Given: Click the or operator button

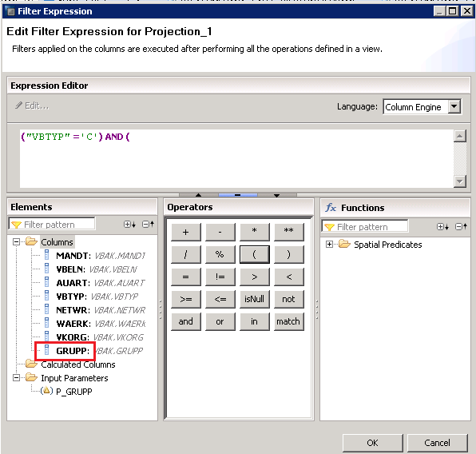Looking at the screenshot, I should [220, 321].
